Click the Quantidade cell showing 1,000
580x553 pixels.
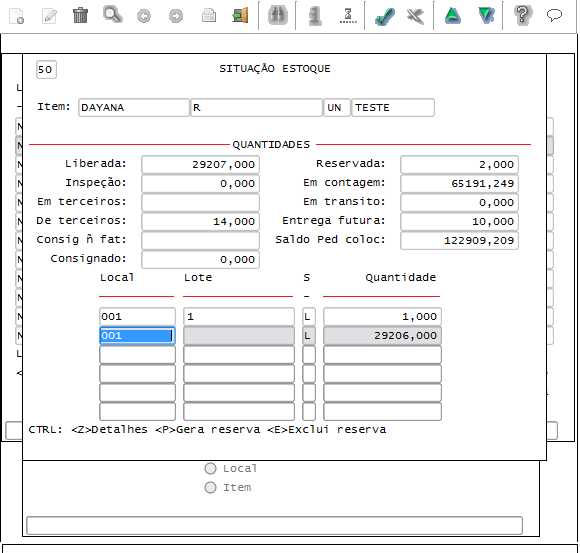click(x=382, y=317)
